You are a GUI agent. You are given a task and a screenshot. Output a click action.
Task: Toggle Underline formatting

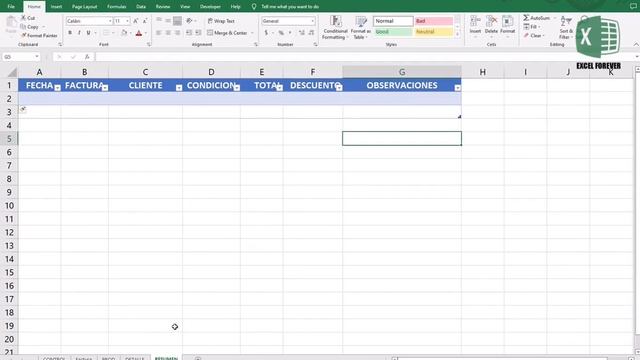point(88,33)
